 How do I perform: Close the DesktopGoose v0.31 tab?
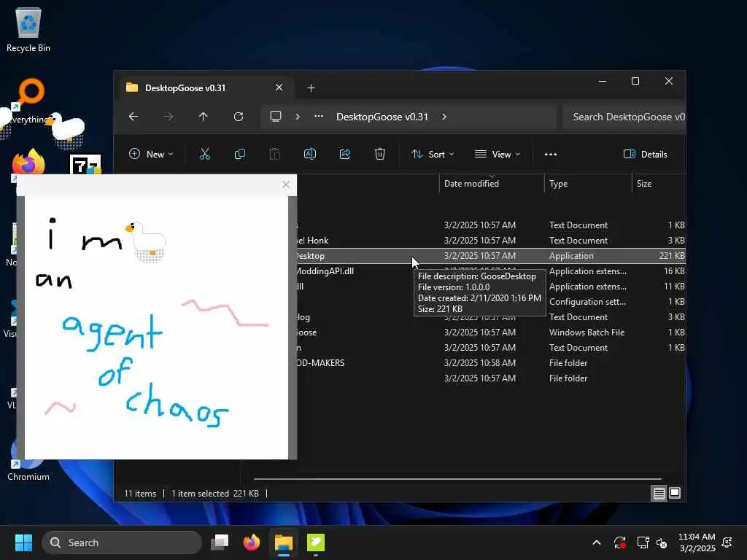(279, 87)
